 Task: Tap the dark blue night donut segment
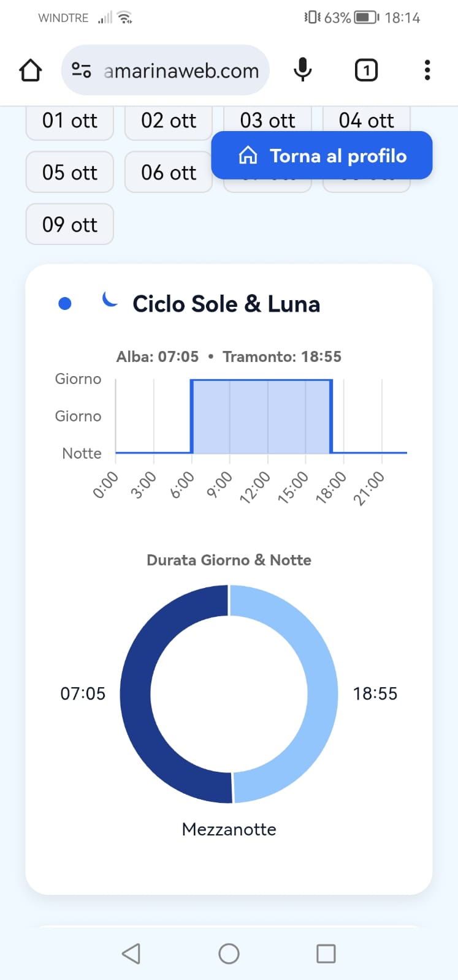point(136,694)
